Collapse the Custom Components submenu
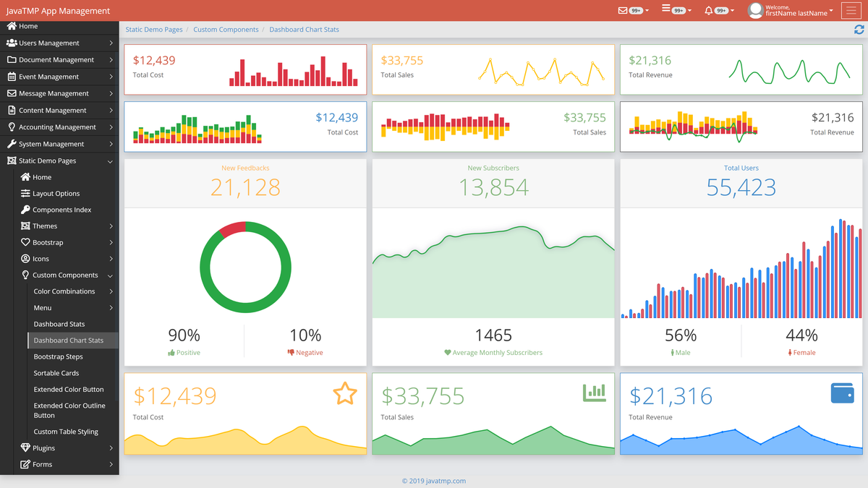 [x=64, y=275]
